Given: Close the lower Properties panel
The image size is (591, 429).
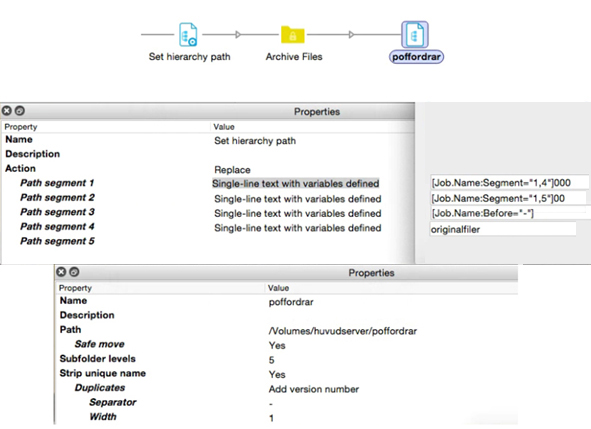Looking at the screenshot, I should point(61,272).
